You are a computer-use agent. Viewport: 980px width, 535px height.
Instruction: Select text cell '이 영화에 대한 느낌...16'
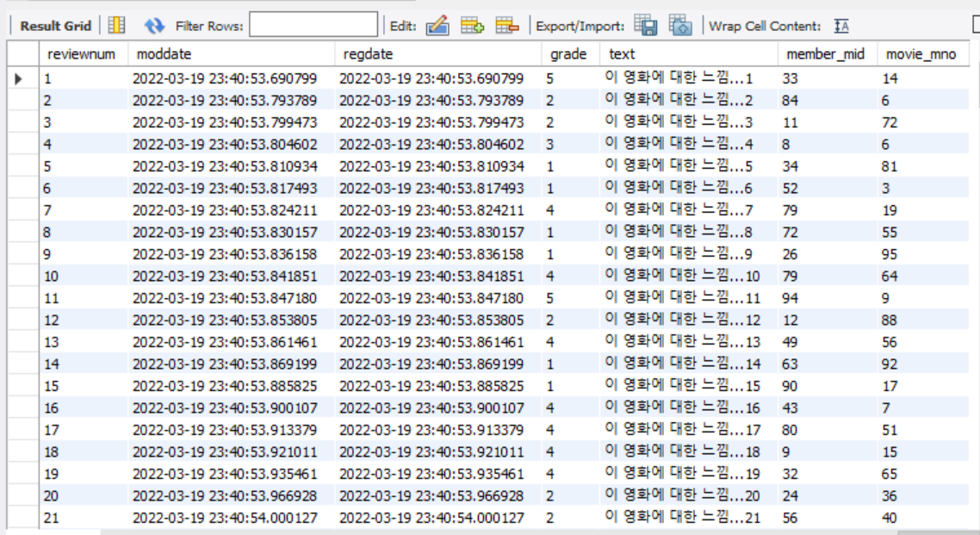(x=689, y=408)
